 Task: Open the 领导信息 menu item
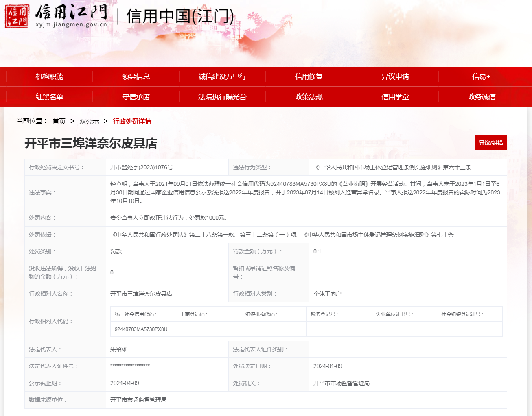(136, 76)
